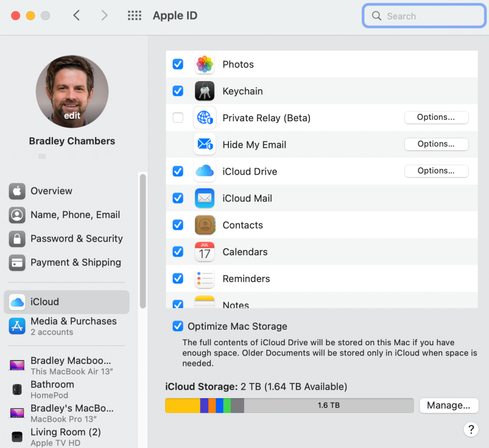The image size is (489, 448).
Task: Go back with the left chevron
Action: coord(76,15)
